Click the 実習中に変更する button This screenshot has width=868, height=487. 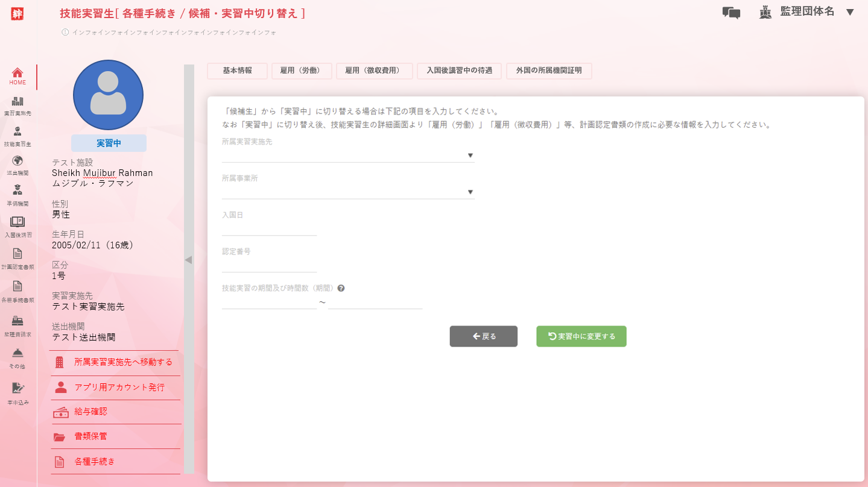click(x=581, y=336)
